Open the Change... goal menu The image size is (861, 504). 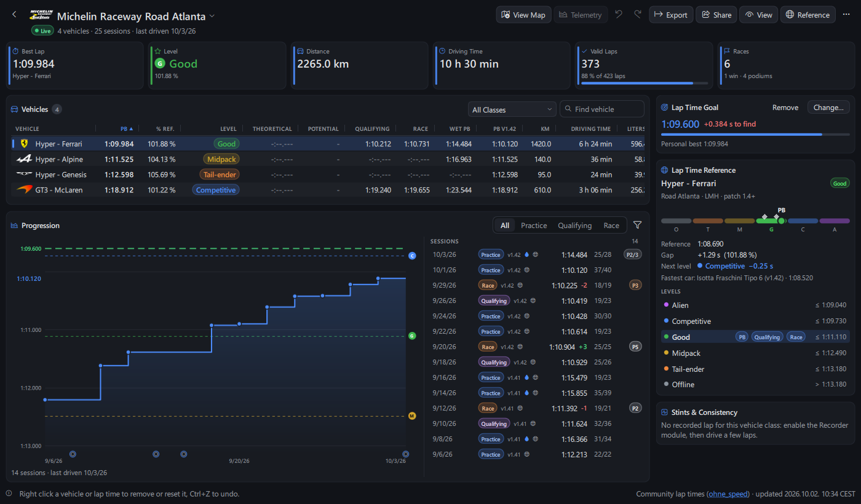tap(828, 108)
